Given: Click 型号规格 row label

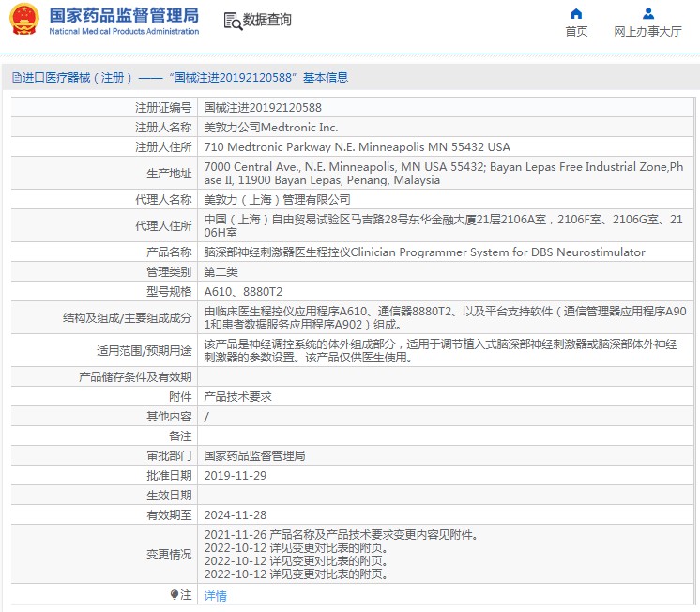Looking at the screenshot, I should point(169,291).
